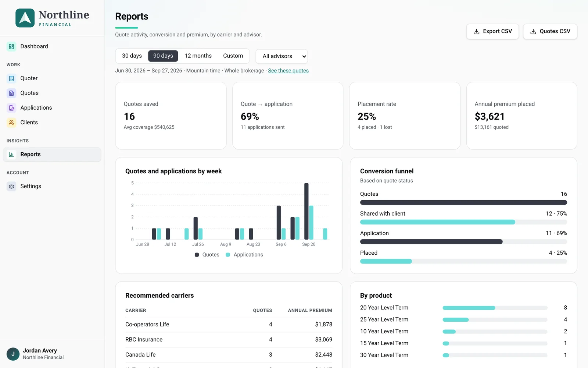This screenshot has width=588, height=368.
Task: Click the dark Quotes legend swatch
Action: click(197, 255)
